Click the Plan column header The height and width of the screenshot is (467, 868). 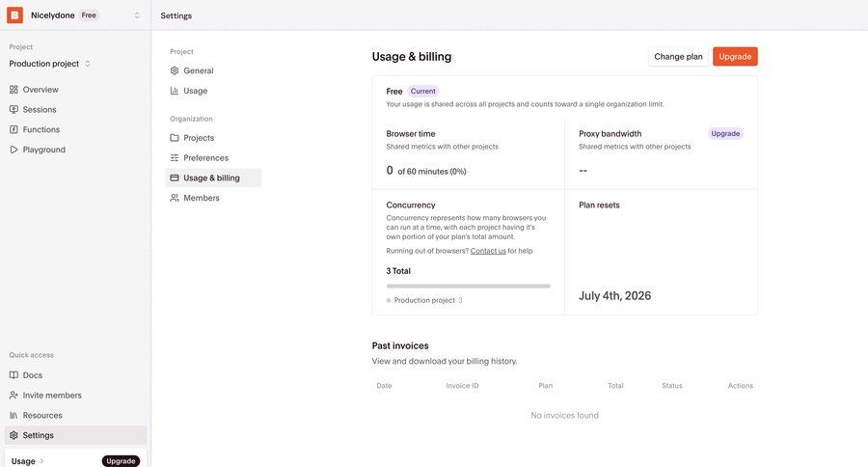(545, 386)
